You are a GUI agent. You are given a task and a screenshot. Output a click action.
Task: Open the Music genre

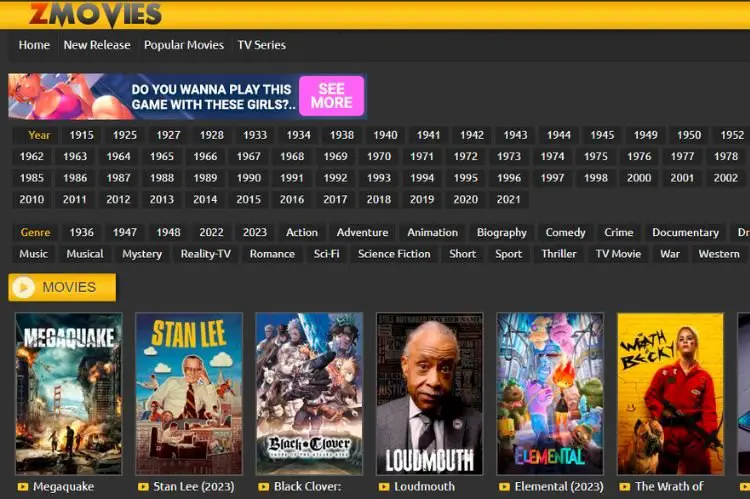33,254
